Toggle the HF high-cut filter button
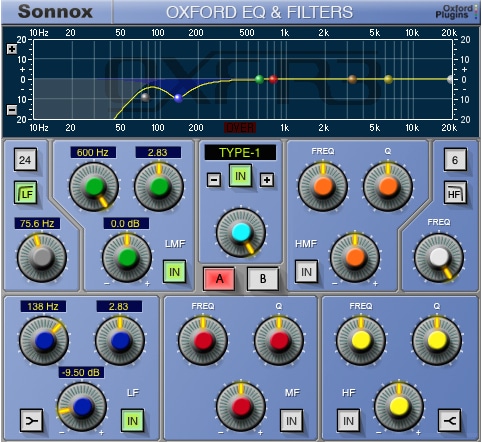The height and width of the screenshot is (442, 482). coord(455,193)
